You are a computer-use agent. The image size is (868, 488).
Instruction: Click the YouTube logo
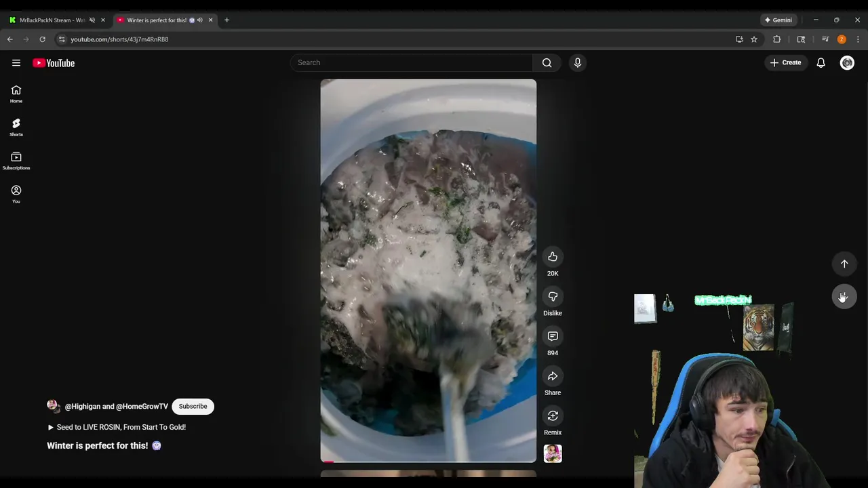click(54, 63)
